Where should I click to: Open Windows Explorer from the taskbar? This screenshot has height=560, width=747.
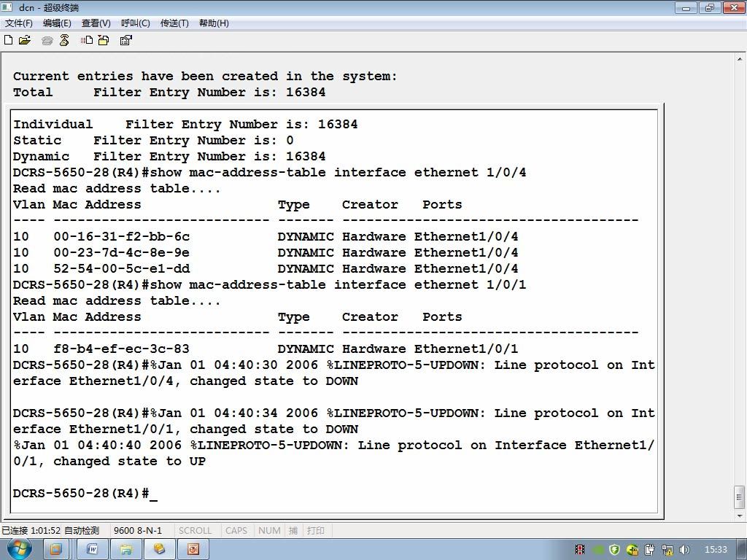[125, 550]
